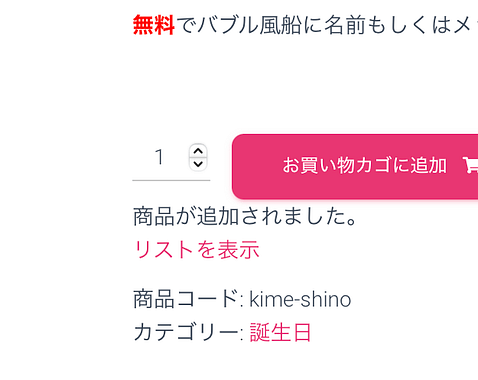Select the product code kime-shino text
The height and width of the screenshot is (380, 478).
pyautogui.click(x=300, y=299)
